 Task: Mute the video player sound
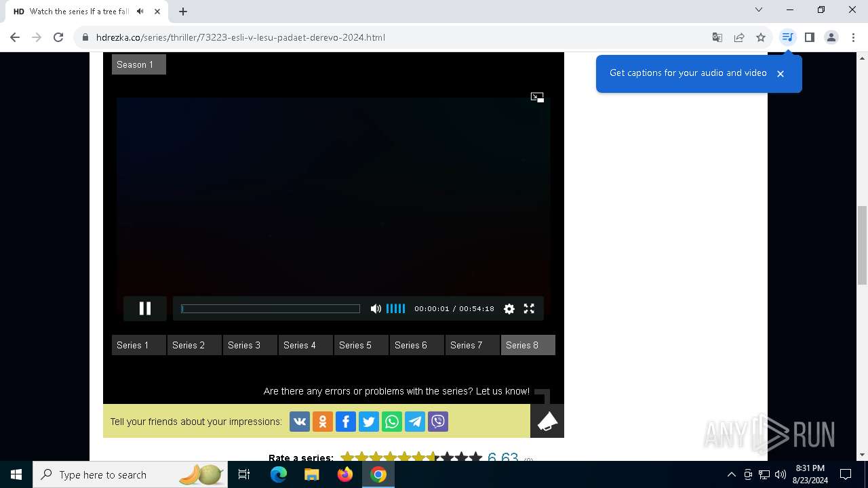point(376,308)
